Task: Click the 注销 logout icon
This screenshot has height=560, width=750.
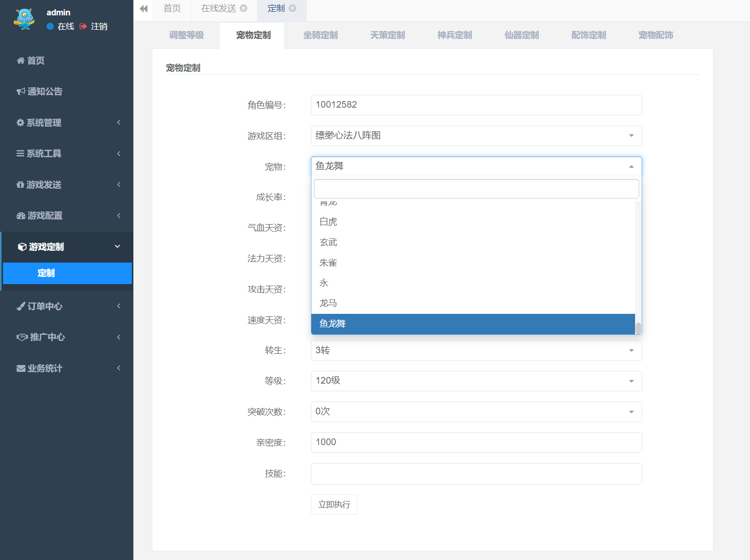Action: (x=83, y=27)
